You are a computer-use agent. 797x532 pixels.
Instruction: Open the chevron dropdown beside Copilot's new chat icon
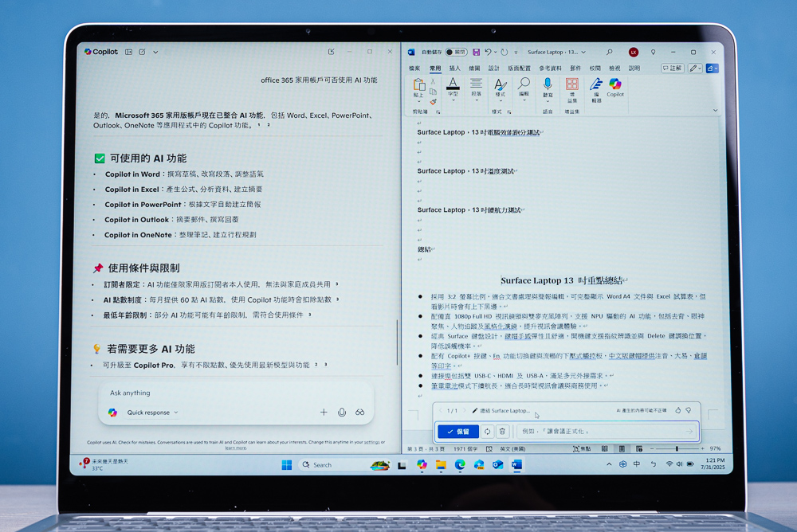(155, 52)
